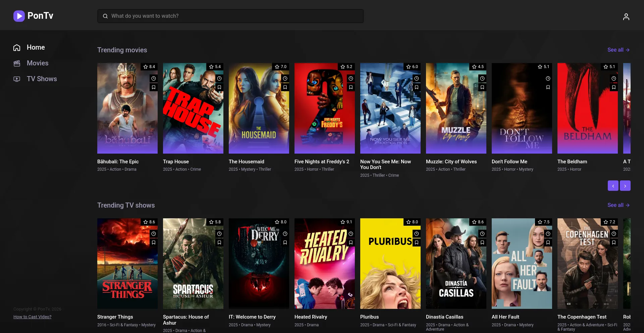Save Spartacus: House of Ashur bookmark
This screenshot has width=644, height=333.
coord(219,242)
